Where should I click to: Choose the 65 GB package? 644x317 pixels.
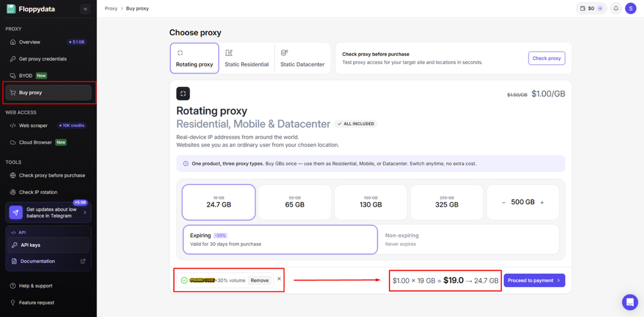coord(295,202)
